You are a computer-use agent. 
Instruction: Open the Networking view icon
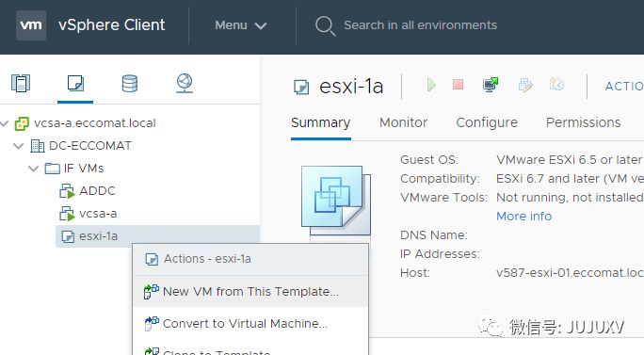(185, 83)
